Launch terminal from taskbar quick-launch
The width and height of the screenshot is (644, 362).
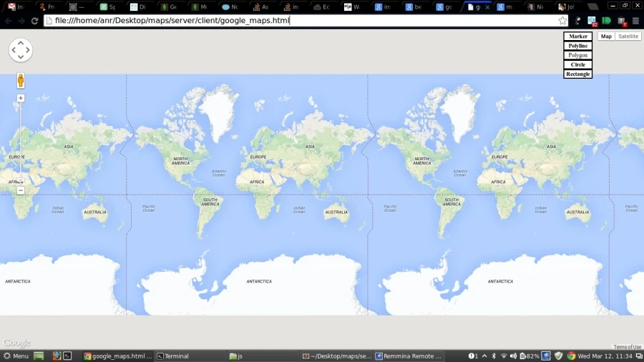coord(67,356)
